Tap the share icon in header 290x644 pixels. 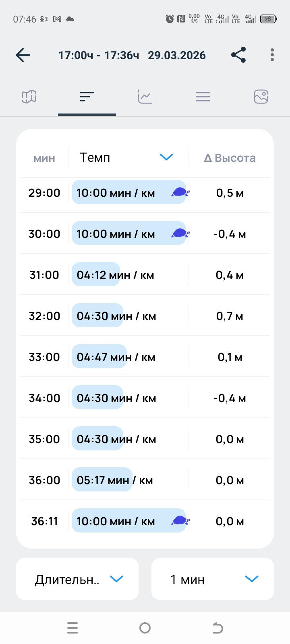238,55
